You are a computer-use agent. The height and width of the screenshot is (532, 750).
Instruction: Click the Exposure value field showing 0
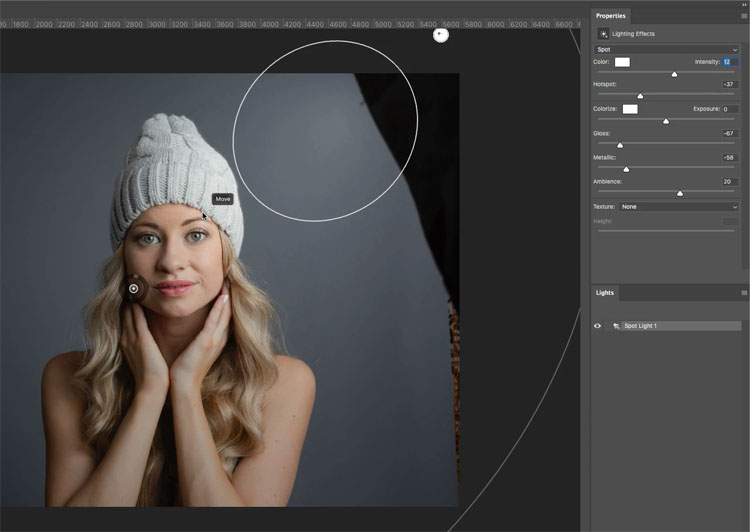pos(730,109)
